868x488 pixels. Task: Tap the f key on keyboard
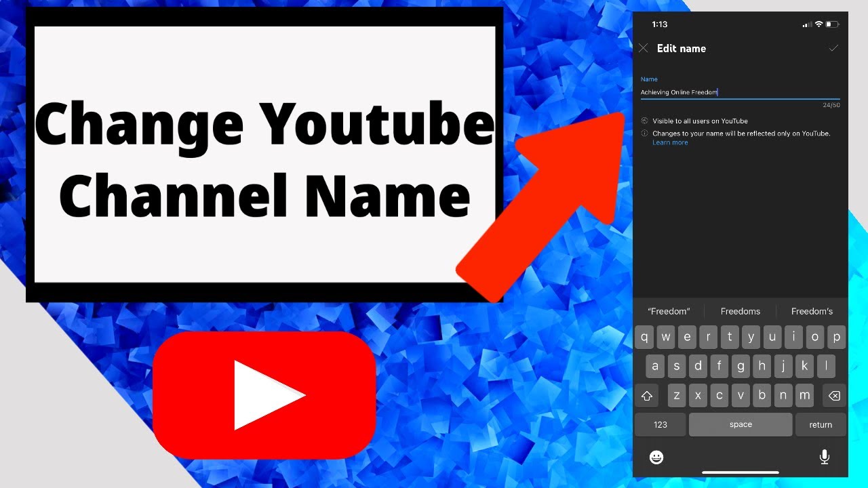(719, 366)
